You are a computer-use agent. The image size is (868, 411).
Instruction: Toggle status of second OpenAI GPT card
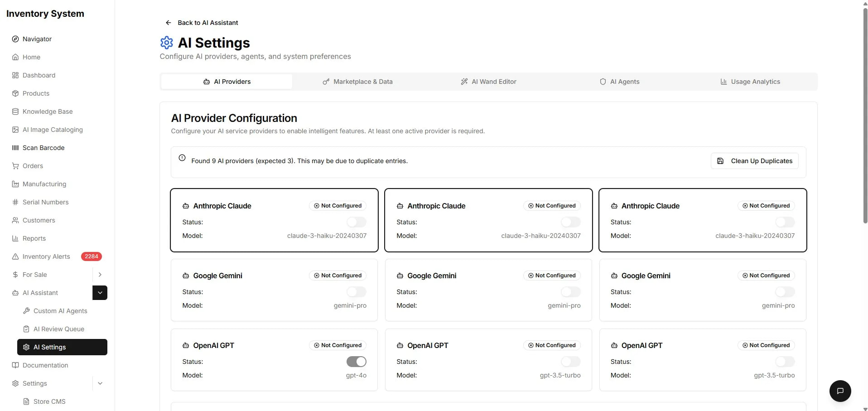tap(570, 362)
